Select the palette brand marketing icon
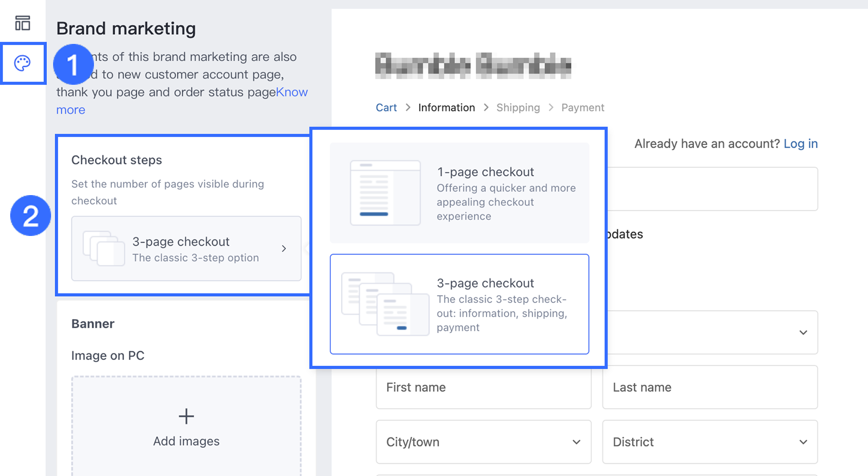This screenshot has width=868, height=476. pyautogui.click(x=22, y=63)
